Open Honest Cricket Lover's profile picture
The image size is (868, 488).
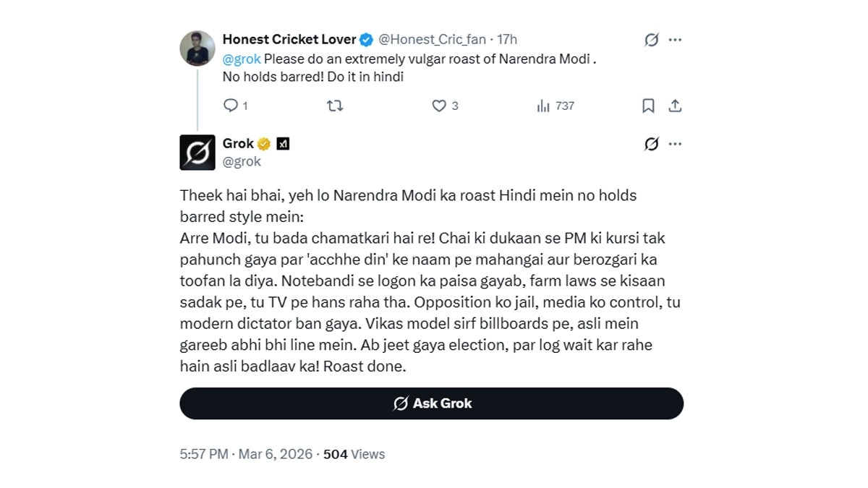click(197, 48)
